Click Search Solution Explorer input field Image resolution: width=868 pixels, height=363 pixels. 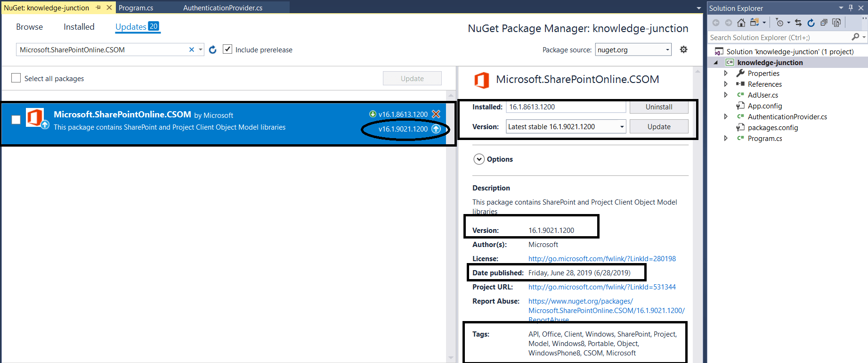[x=779, y=37]
